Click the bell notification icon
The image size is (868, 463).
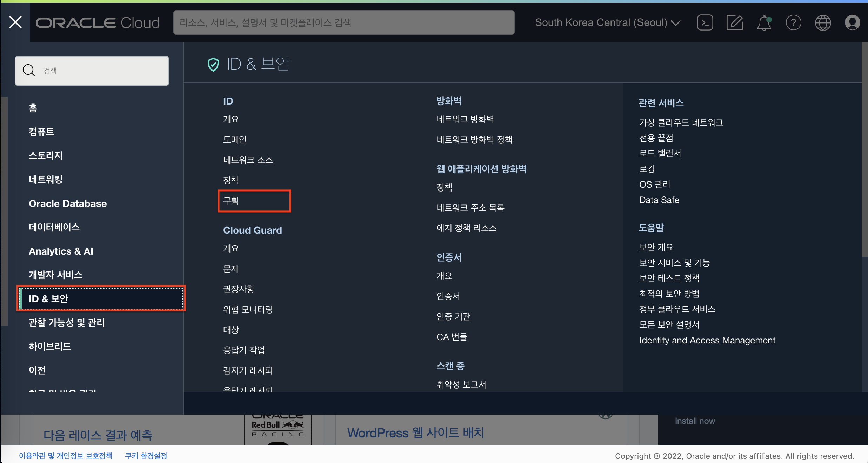click(763, 22)
